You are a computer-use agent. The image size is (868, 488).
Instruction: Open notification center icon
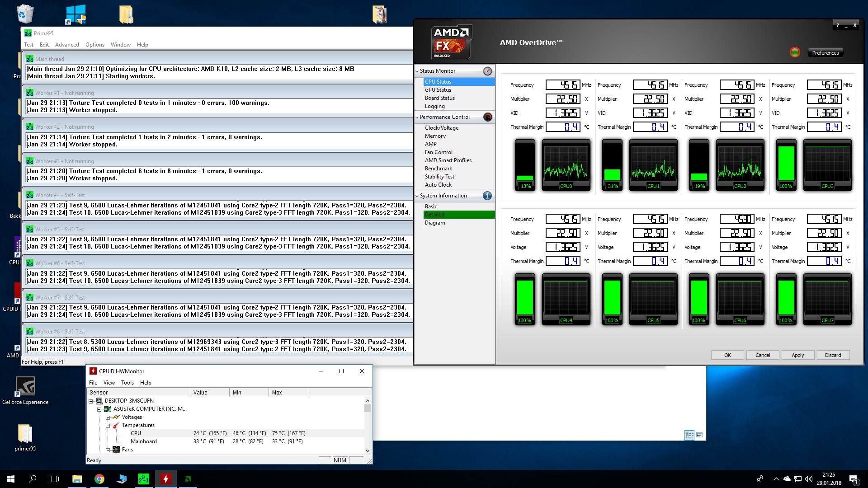854,479
